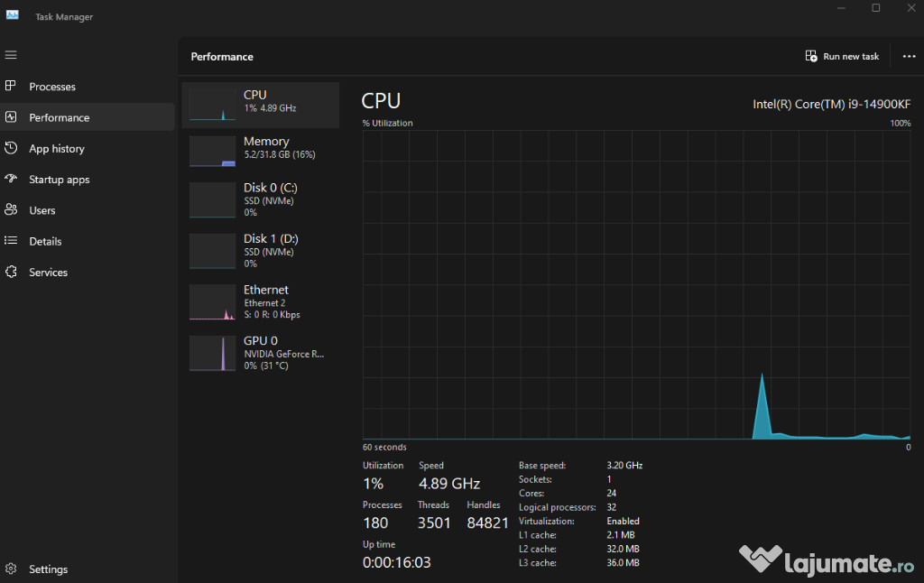Click the Processes count 180
This screenshot has height=583, width=924.
[x=375, y=523]
